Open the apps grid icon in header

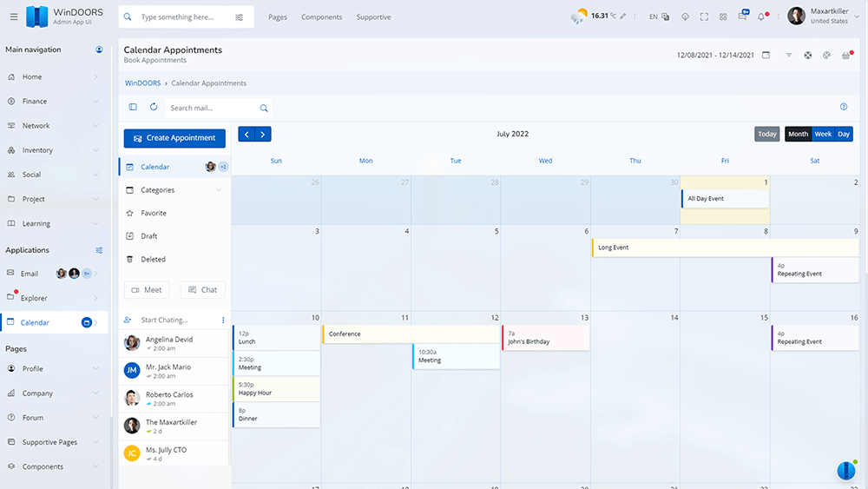723,17
